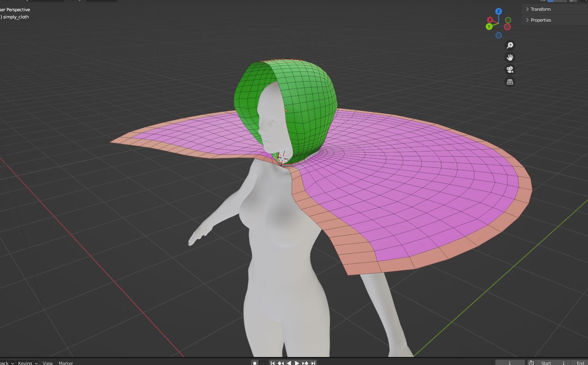Click the blue Z axis gizmo handle
The height and width of the screenshot is (365, 588).
click(x=499, y=11)
